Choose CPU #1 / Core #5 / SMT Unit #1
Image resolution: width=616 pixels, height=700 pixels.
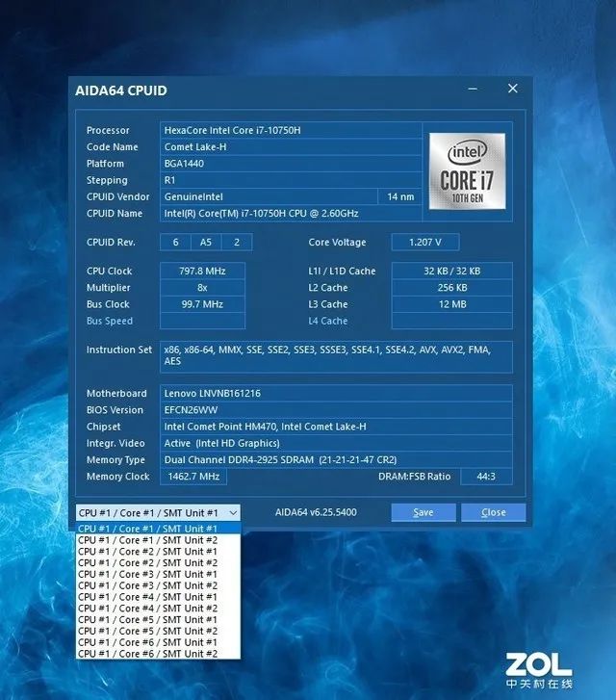click(158, 620)
